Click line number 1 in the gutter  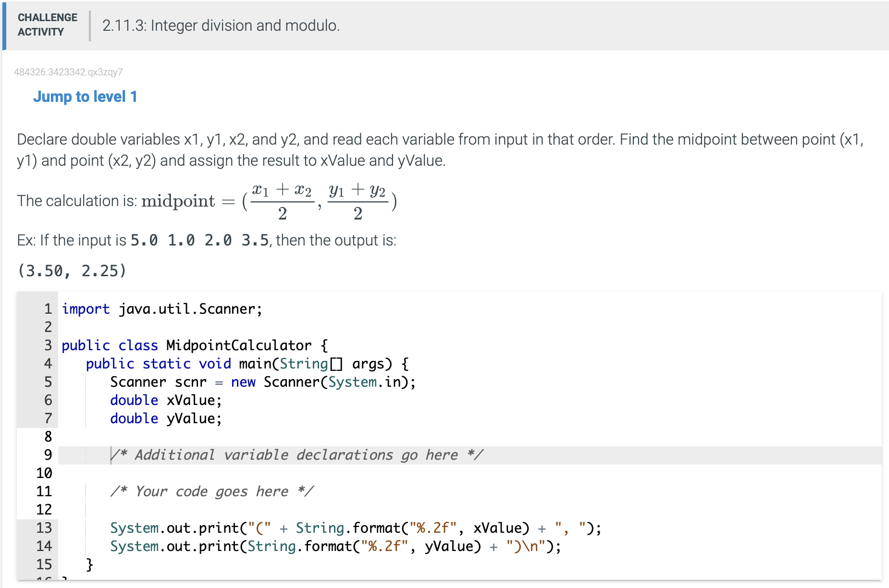pyautogui.click(x=47, y=308)
